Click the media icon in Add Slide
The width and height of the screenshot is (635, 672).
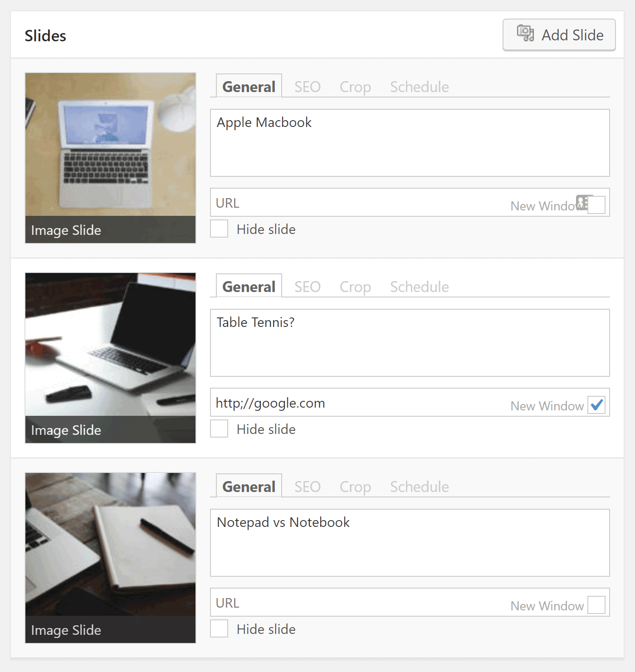tap(525, 34)
